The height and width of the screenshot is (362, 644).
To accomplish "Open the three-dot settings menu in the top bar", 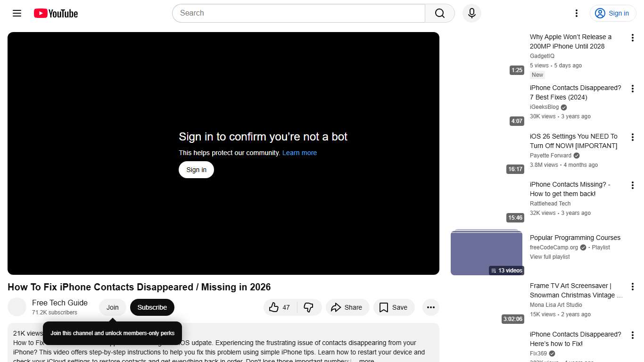I will (x=576, y=13).
